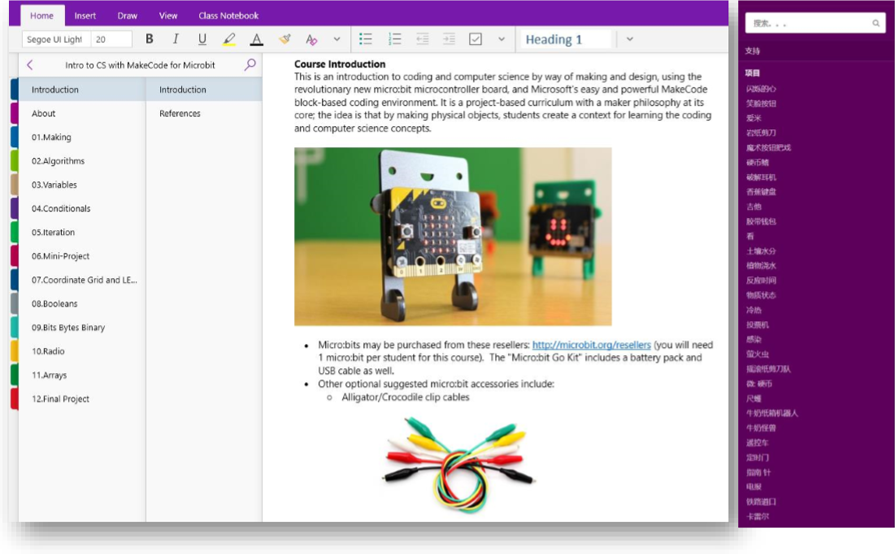895x554 pixels.
Task: Expand more paragraph options chevron
Action: (501, 39)
